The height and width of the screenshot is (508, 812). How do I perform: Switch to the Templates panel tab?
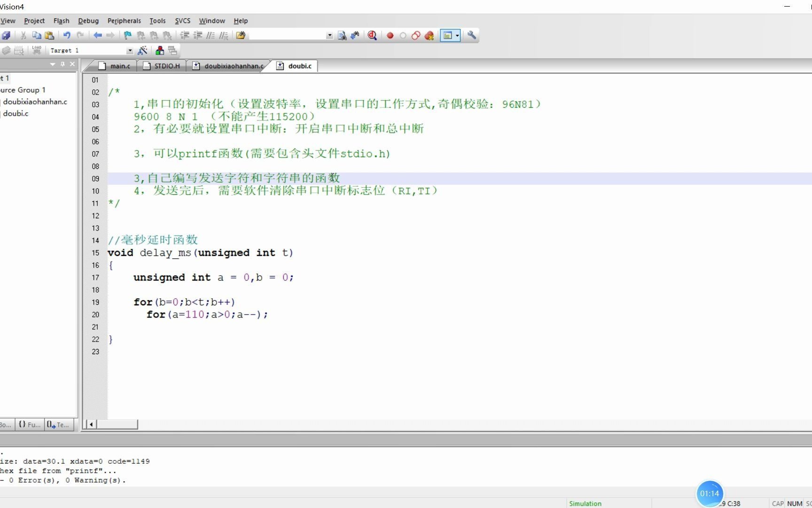pyautogui.click(x=58, y=424)
